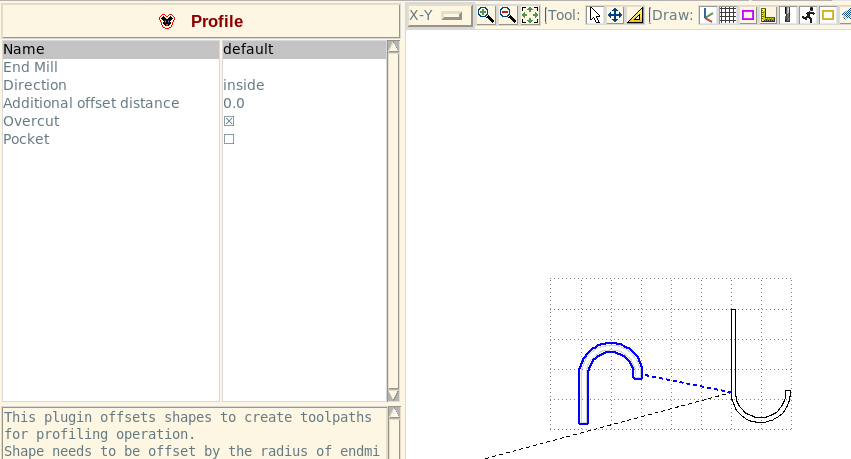This screenshot has height=459, width=851.
Task: Open the X-Y view dropdown
Action: point(439,15)
